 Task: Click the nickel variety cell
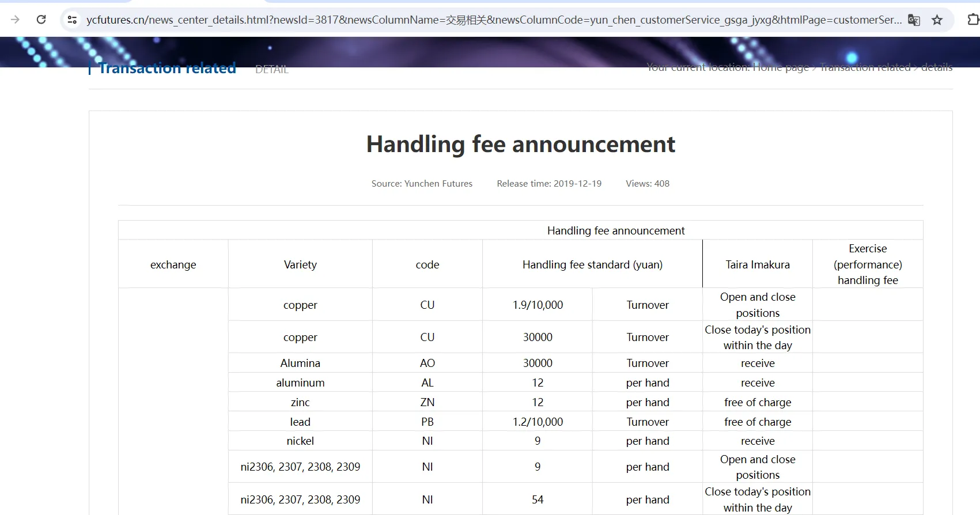coord(300,441)
